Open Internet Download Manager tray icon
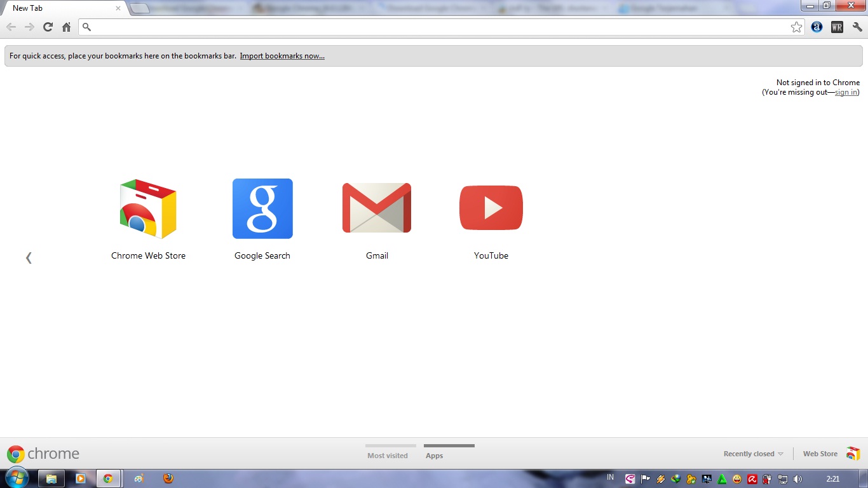The height and width of the screenshot is (488, 868). 676,479
